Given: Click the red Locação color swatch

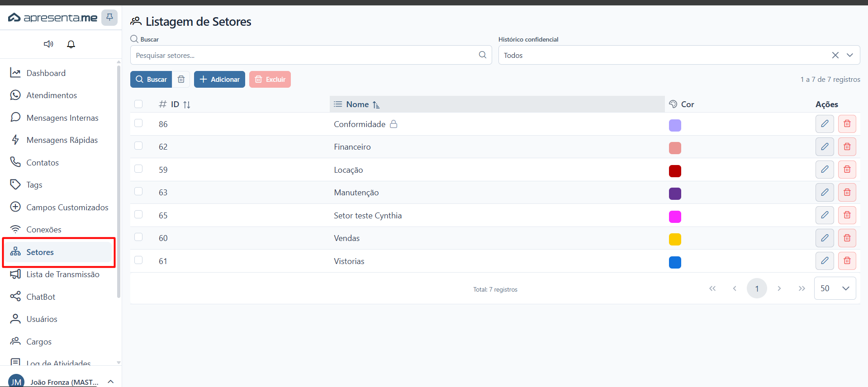Looking at the screenshot, I should (x=675, y=171).
